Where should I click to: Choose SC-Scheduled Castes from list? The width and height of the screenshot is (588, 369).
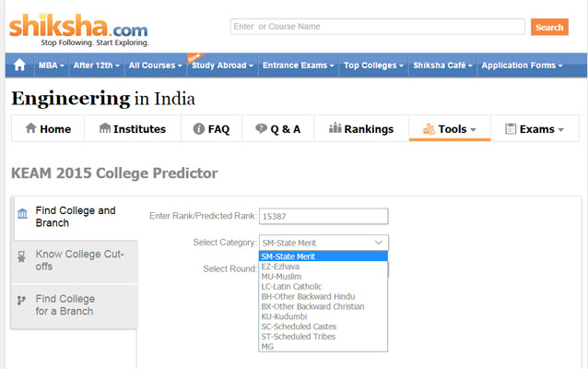tap(299, 327)
